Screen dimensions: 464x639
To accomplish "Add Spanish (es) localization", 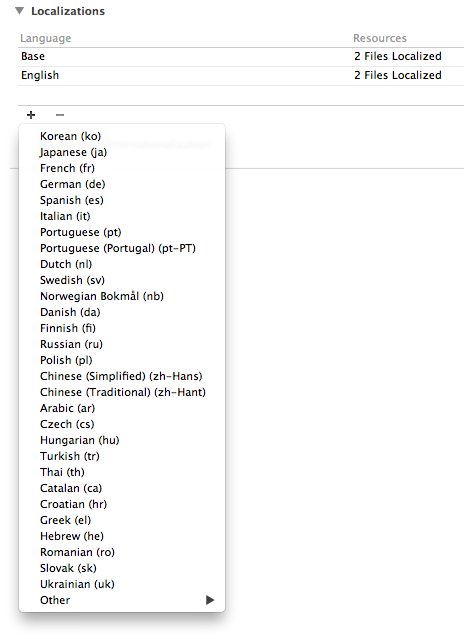I will point(122,200).
